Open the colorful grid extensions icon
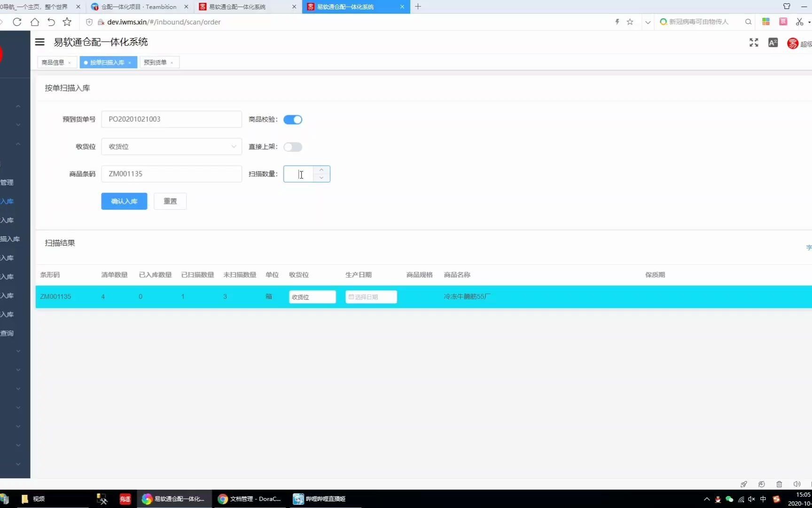Viewport: 812px width, 508px height. coord(765,22)
